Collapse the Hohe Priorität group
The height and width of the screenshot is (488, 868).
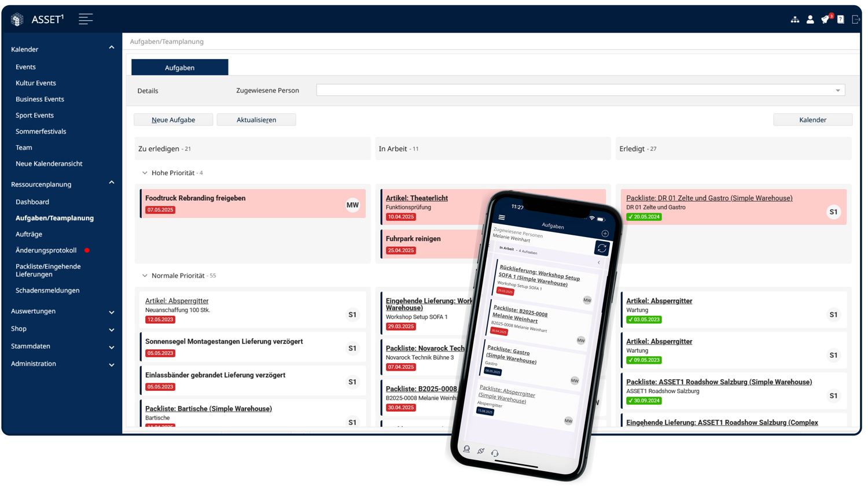(145, 173)
